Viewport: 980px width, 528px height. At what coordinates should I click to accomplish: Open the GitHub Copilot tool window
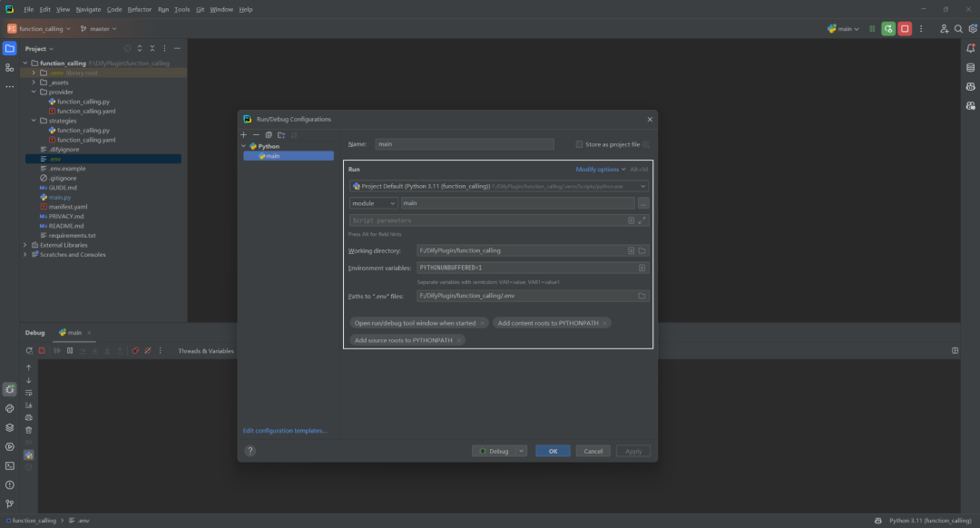(x=971, y=87)
